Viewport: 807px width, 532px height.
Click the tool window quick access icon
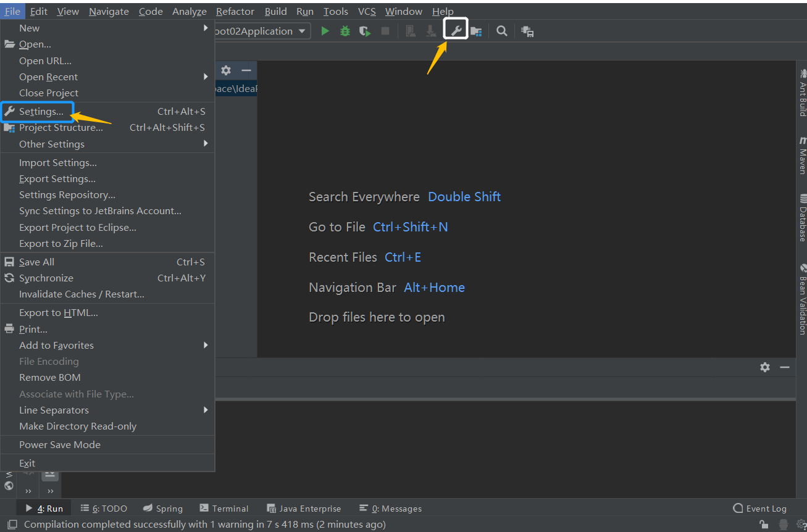tap(12, 525)
